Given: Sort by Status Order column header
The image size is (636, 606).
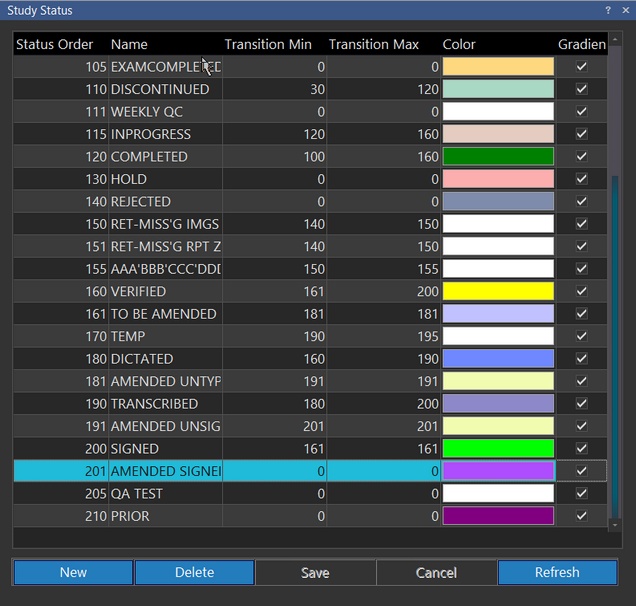Looking at the screenshot, I should [55, 44].
